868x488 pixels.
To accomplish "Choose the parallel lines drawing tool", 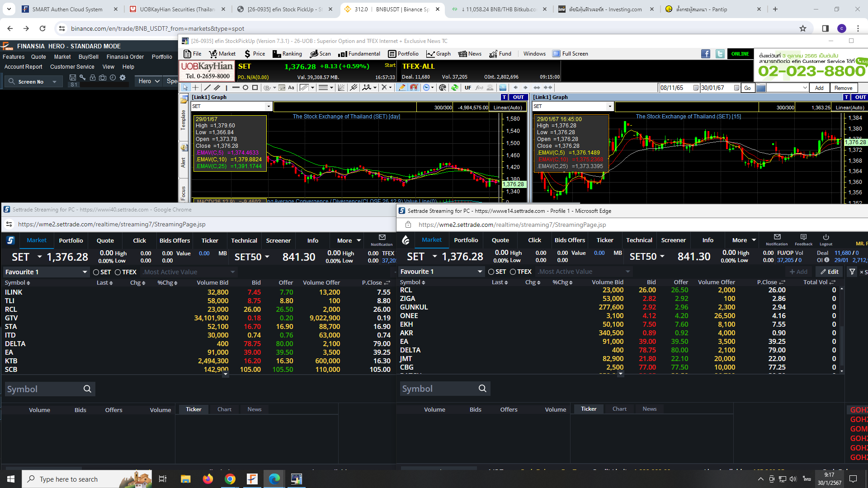I will pos(217,88).
